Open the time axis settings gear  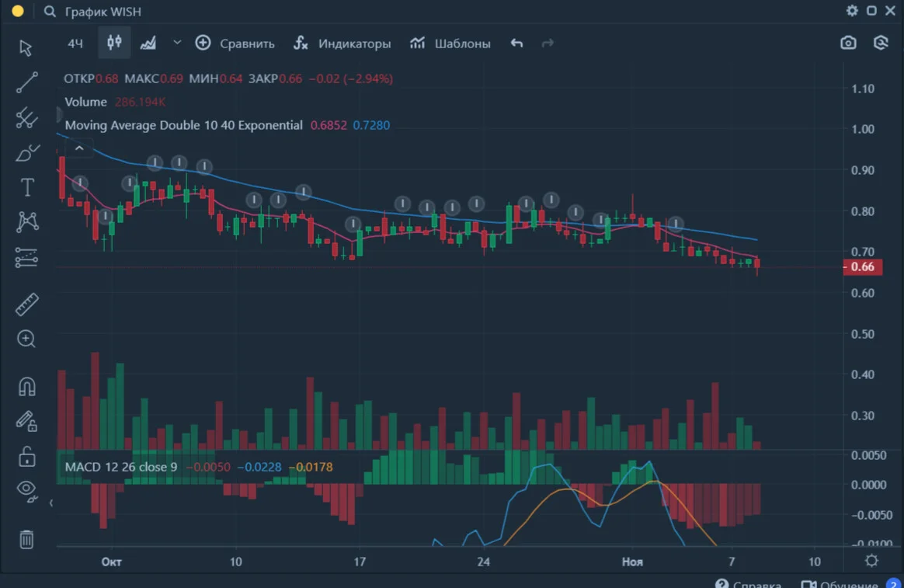pyautogui.click(x=871, y=560)
